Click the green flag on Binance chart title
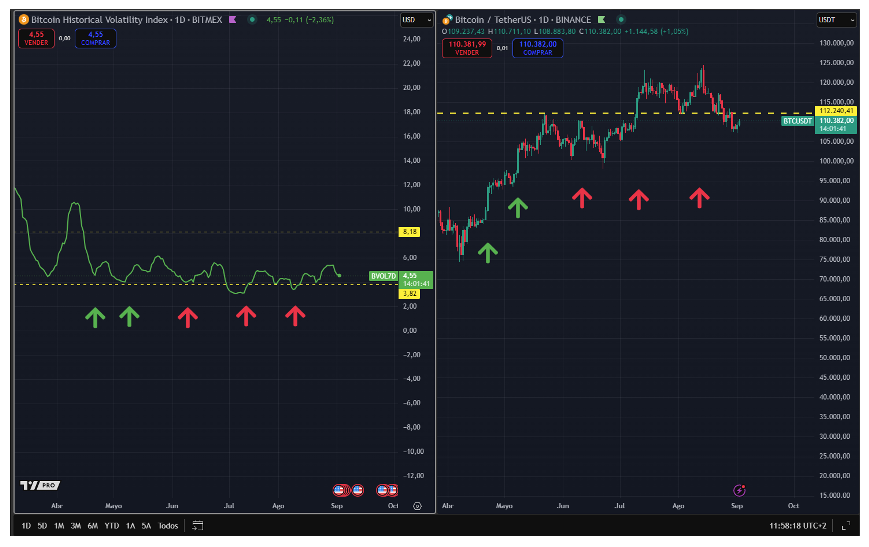Screen dimensions: 869x547 click(602, 19)
